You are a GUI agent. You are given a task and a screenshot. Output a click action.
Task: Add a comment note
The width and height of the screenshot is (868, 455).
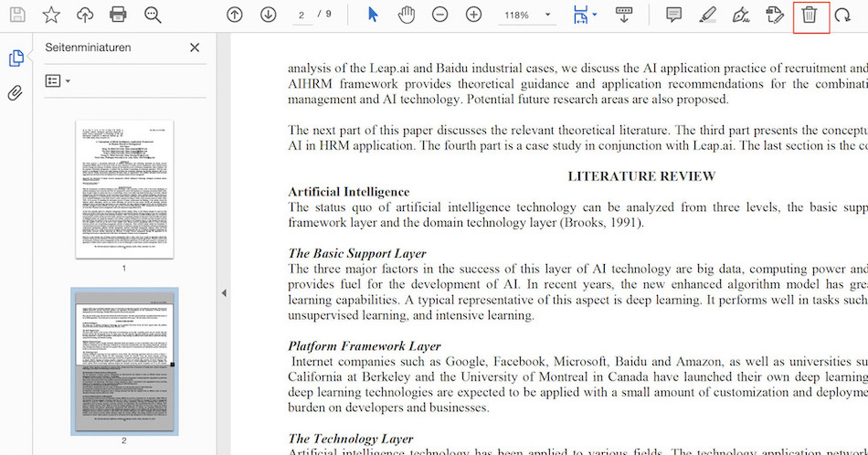point(673,15)
